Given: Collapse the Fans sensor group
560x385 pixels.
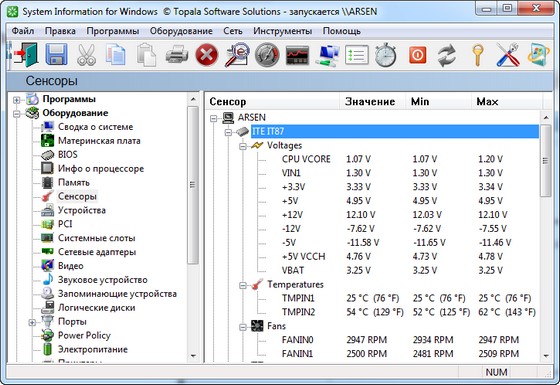Looking at the screenshot, I should (x=243, y=327).
